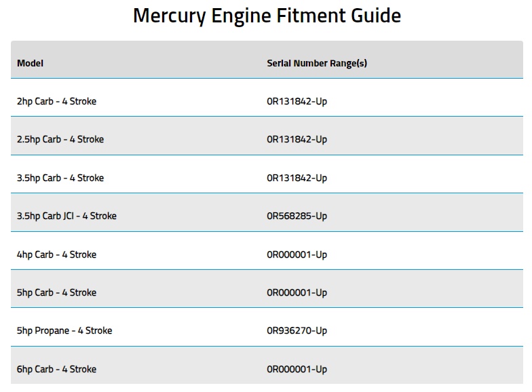
Task: Click the Model column header
Action: click(30, 63)
